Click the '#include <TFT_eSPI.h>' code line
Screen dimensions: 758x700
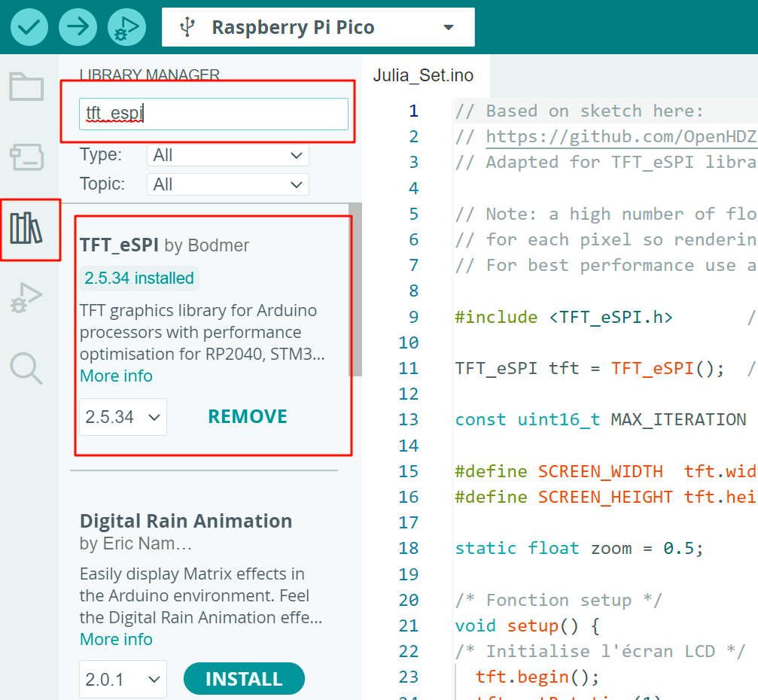tap(564, 317)
